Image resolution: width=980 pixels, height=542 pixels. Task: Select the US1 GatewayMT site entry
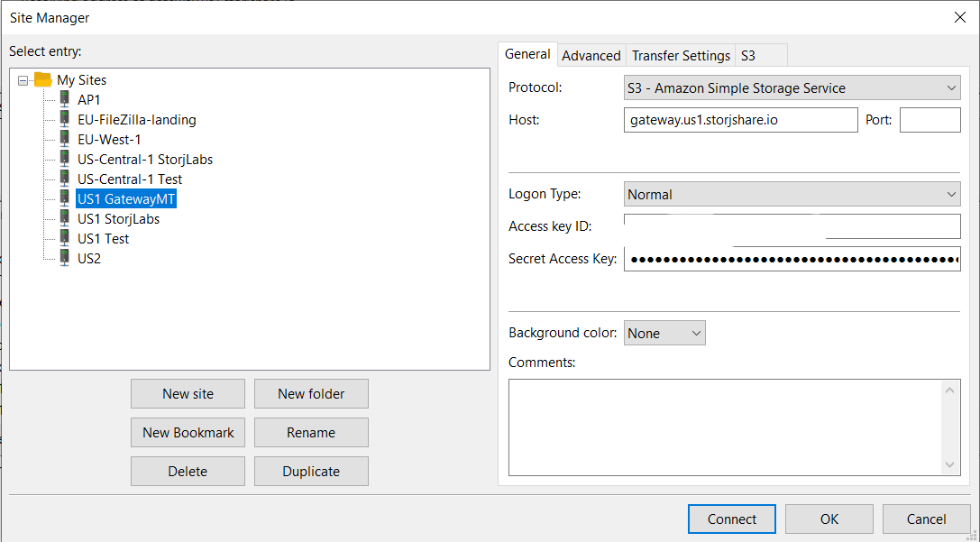coord(126,199)
